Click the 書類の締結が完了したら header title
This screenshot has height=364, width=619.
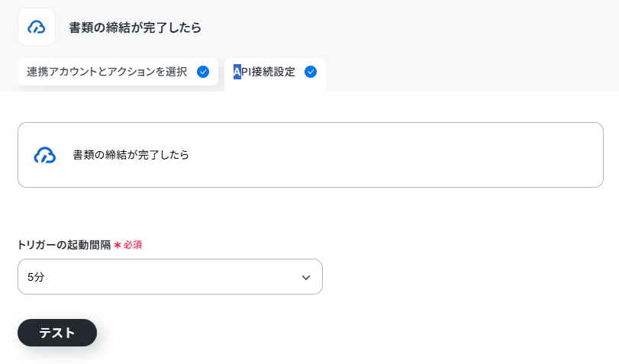(x=135, y=27)
